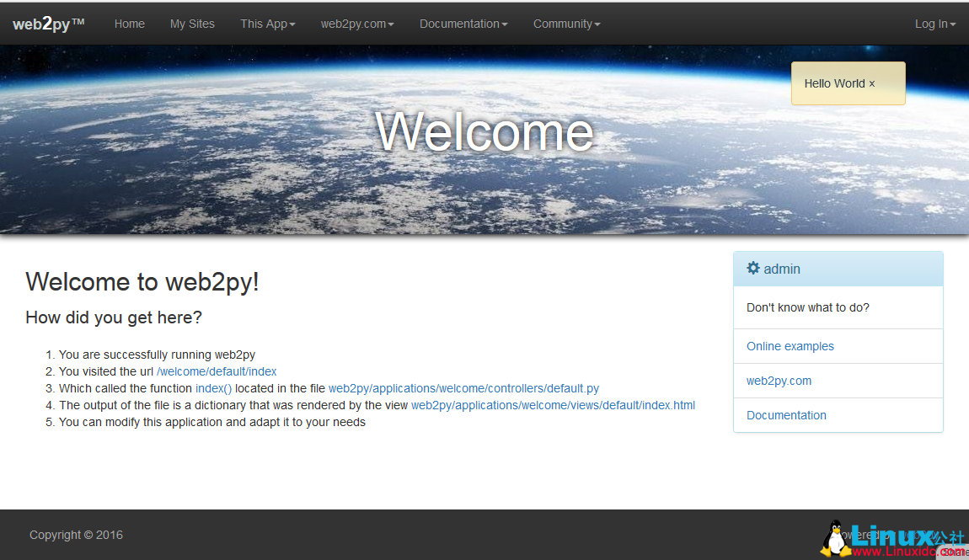Click the Copyright © 2016 footer text

coord(76,536)
